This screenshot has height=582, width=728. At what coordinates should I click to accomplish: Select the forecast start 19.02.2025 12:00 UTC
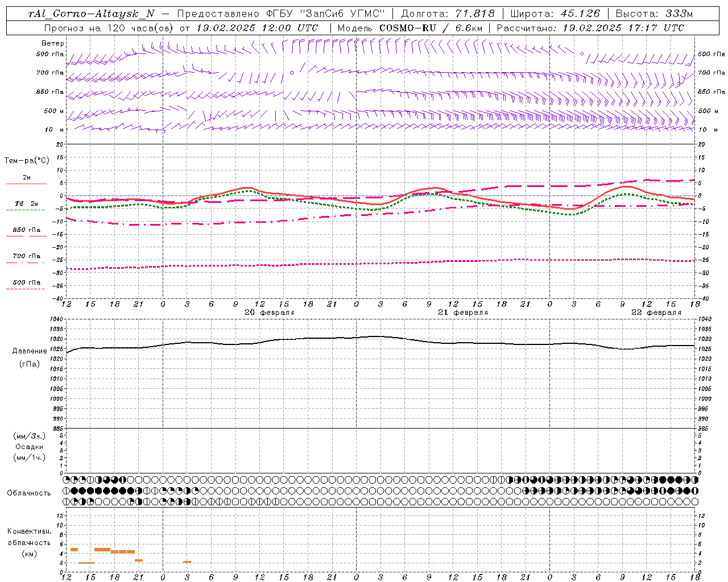point(257,28)
